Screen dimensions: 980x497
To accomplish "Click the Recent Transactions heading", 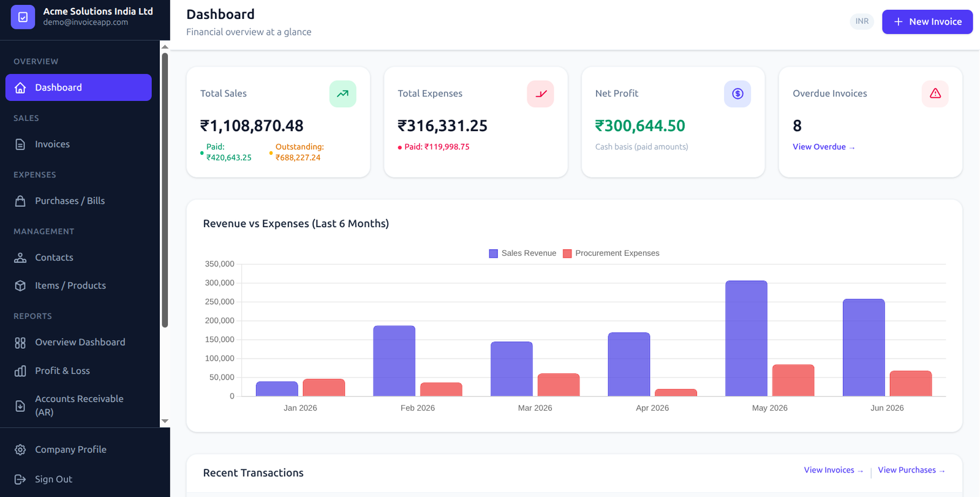I will click(x=253, y=473).
